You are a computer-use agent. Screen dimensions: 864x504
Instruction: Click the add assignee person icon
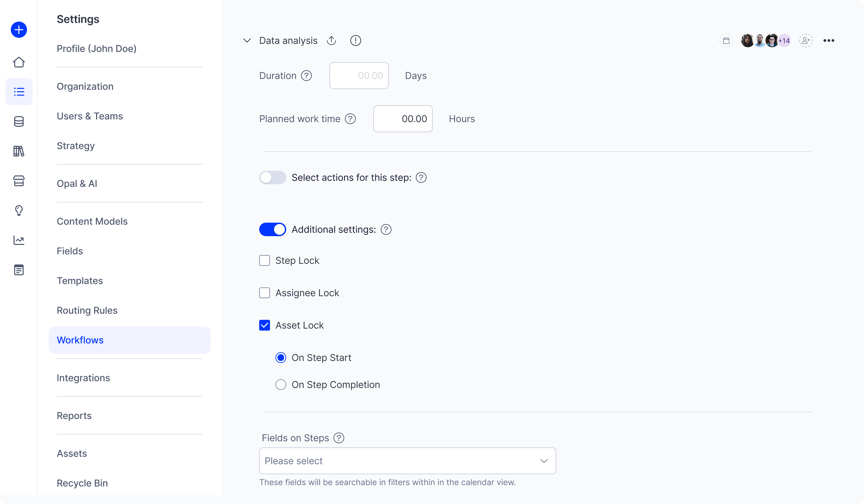(x=805, y=40)
